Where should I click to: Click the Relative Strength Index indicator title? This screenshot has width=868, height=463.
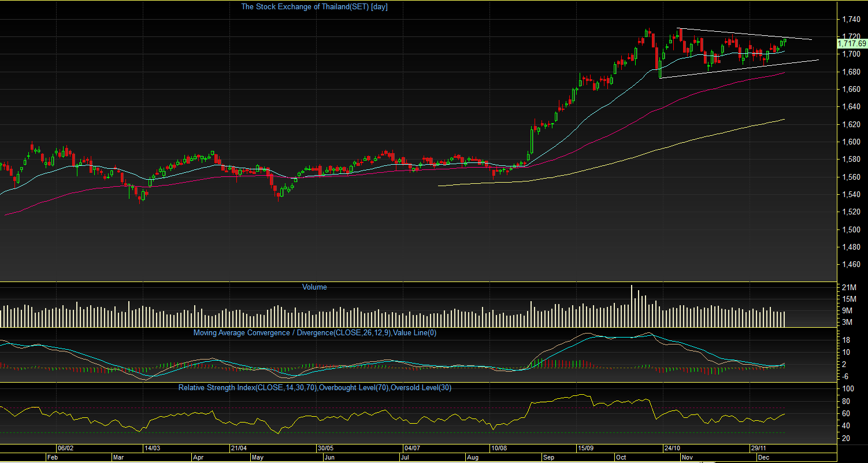tap(315, 388)
